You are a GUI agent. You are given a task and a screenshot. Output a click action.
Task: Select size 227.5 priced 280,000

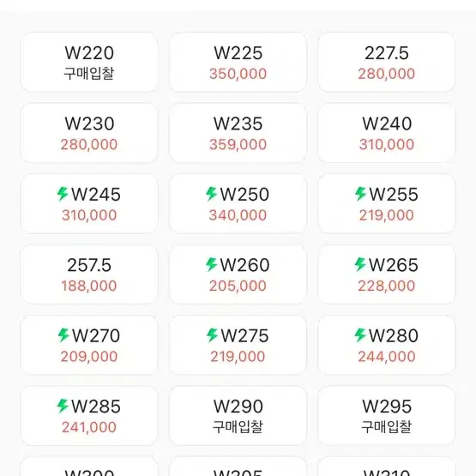tap(387, 63)
